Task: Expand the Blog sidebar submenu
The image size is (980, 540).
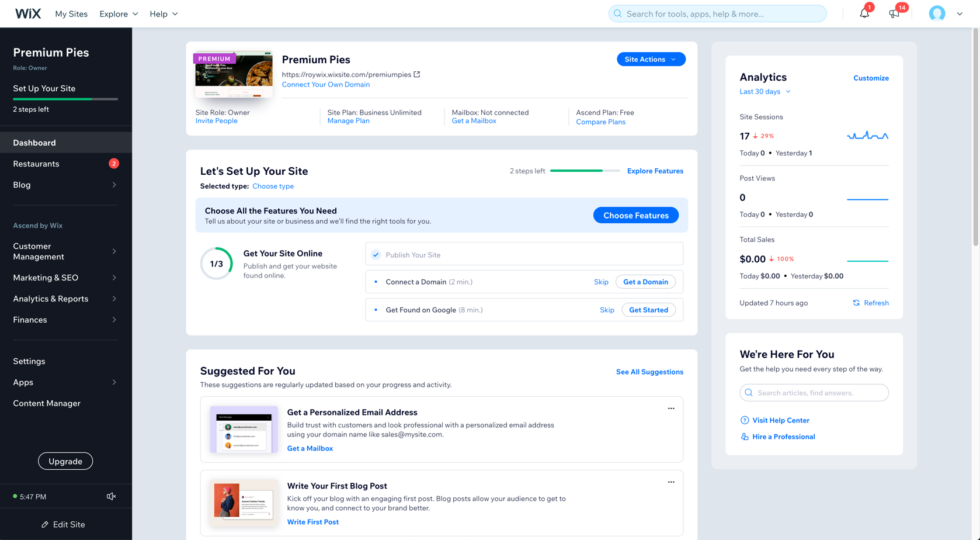Action: click(114, 185)
